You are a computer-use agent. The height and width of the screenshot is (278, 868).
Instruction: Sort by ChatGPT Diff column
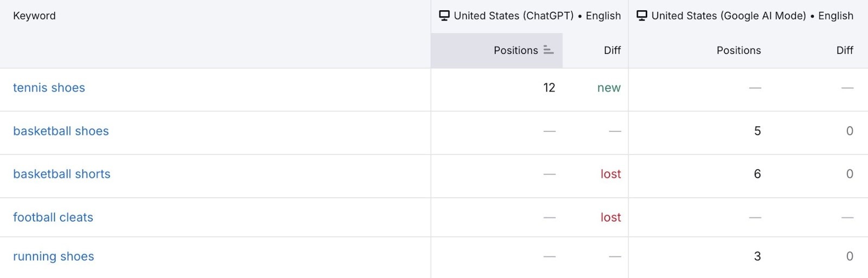(612, 50)
